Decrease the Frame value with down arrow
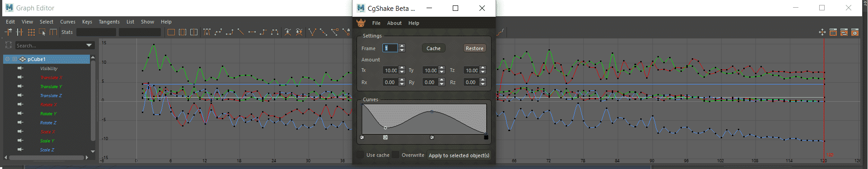Viewport: 868px width, 169px height. click(x=402, y=50)
